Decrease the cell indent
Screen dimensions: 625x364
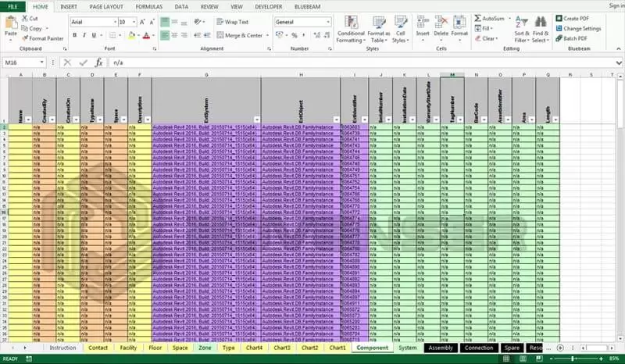coord(198,35)
